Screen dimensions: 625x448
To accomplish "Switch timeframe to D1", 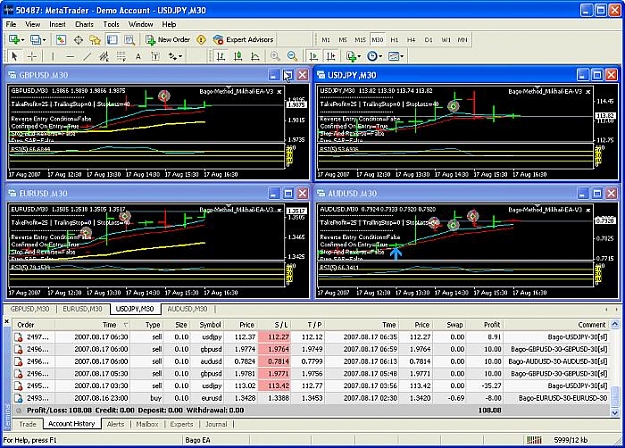I will [x=428, y=40].
